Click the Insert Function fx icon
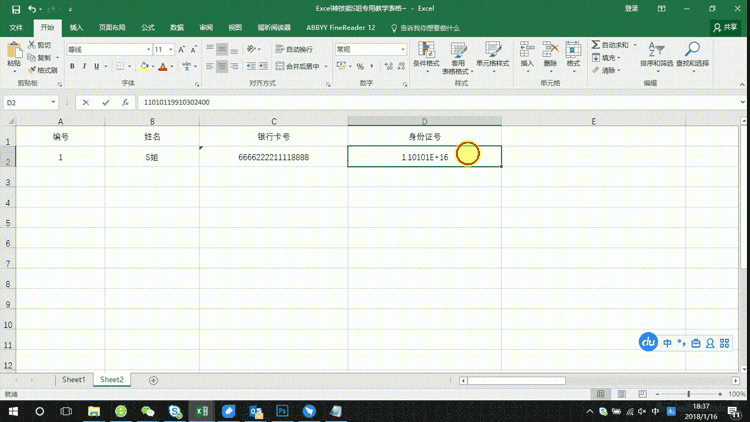 (125, 102)
